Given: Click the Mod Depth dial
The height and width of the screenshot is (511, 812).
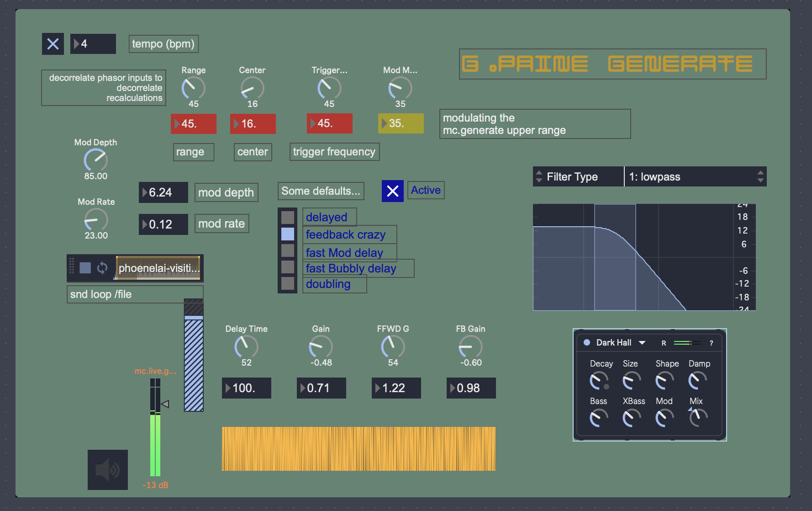Looking at the screenshot, I should click(x=95, y=160).
